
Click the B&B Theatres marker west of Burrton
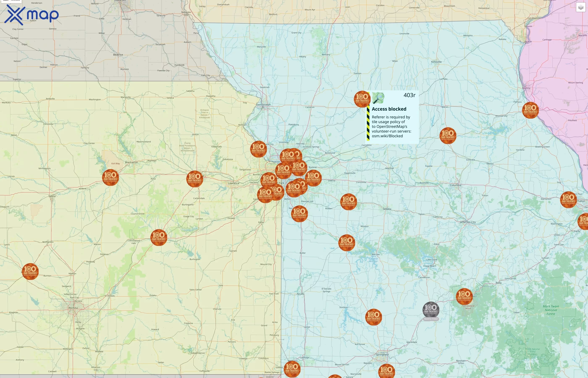click(x=30, y=272)
